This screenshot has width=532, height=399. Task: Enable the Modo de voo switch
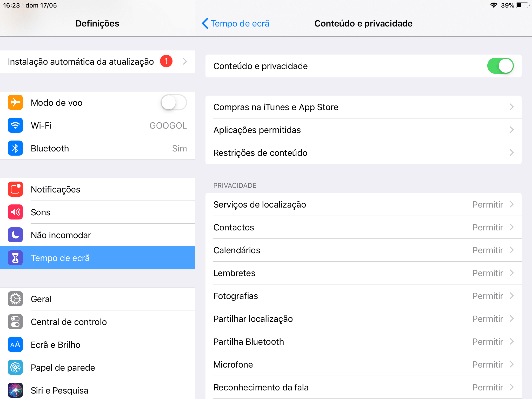174,103
